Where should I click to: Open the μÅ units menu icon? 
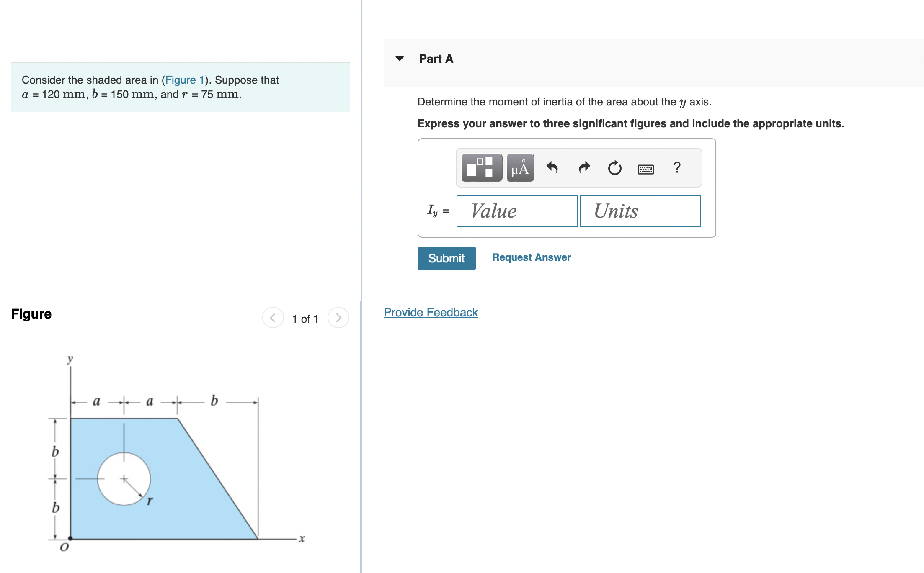pos(520,167)
